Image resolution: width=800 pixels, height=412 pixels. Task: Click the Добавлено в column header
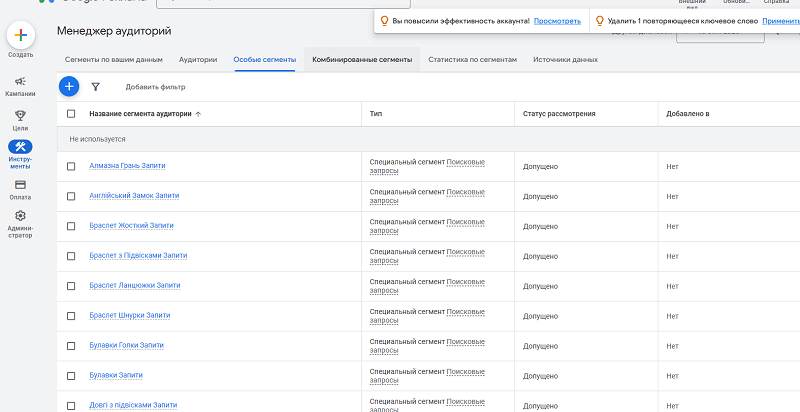pos(687,114)
